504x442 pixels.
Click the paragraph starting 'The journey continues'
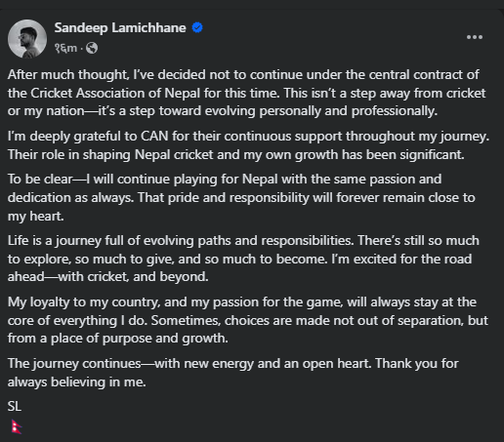(233, 373)
